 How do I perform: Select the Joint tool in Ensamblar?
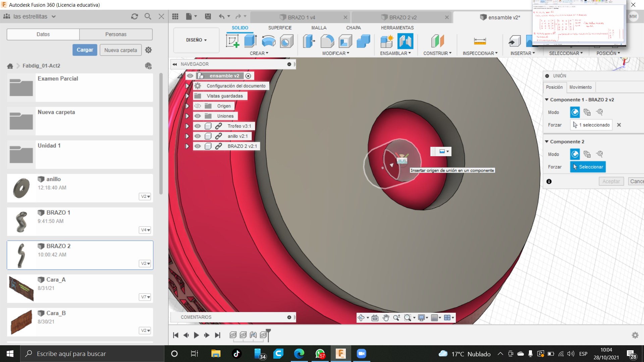(x=405, y=41)
